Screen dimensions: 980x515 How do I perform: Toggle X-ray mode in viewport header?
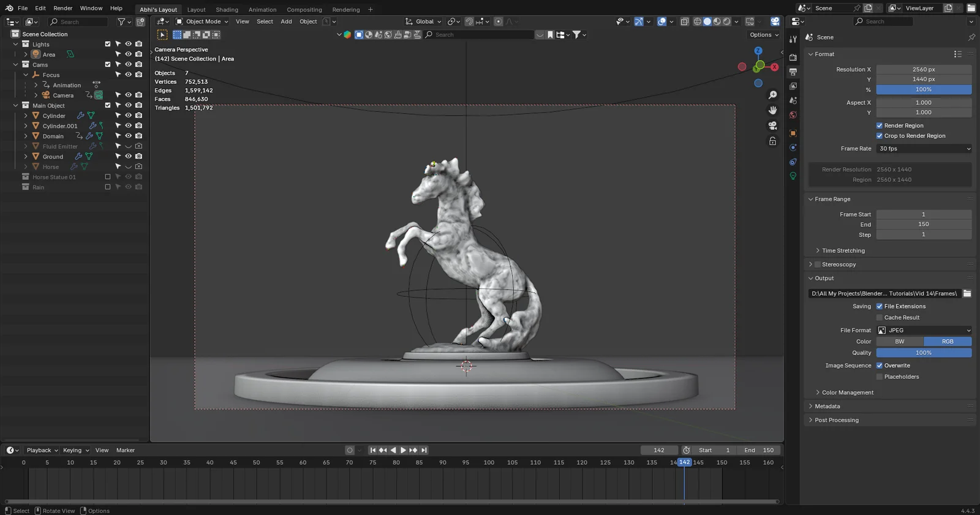coord(685,21)
